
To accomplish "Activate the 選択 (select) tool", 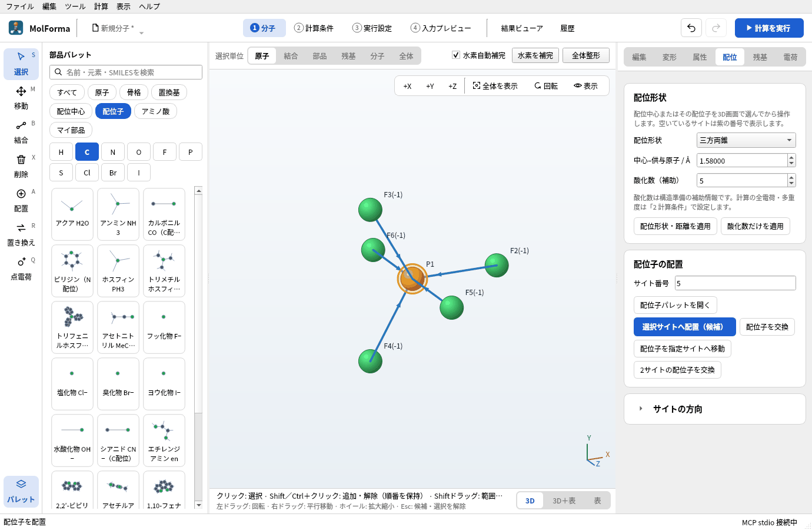I will (21, 64).
